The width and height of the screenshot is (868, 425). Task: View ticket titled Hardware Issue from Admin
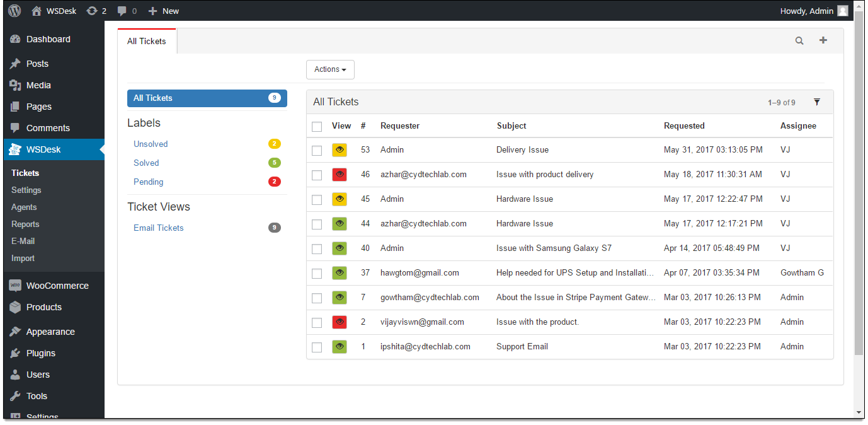526,199
